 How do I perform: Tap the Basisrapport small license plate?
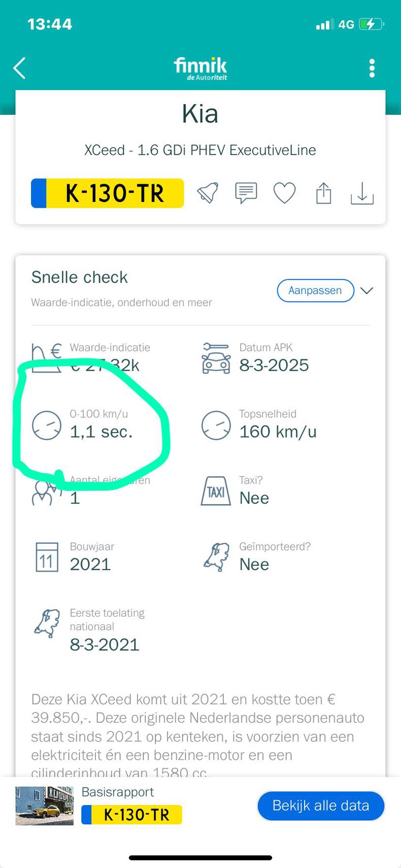[131, 815]
